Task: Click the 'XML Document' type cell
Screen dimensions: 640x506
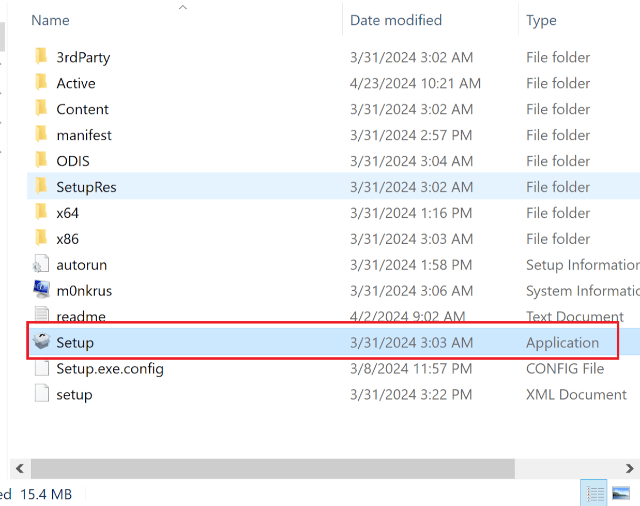Action: 576,395
